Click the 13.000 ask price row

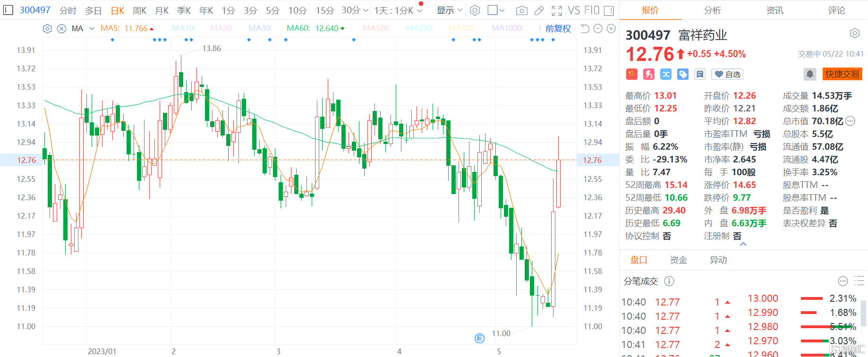[802, 298]
